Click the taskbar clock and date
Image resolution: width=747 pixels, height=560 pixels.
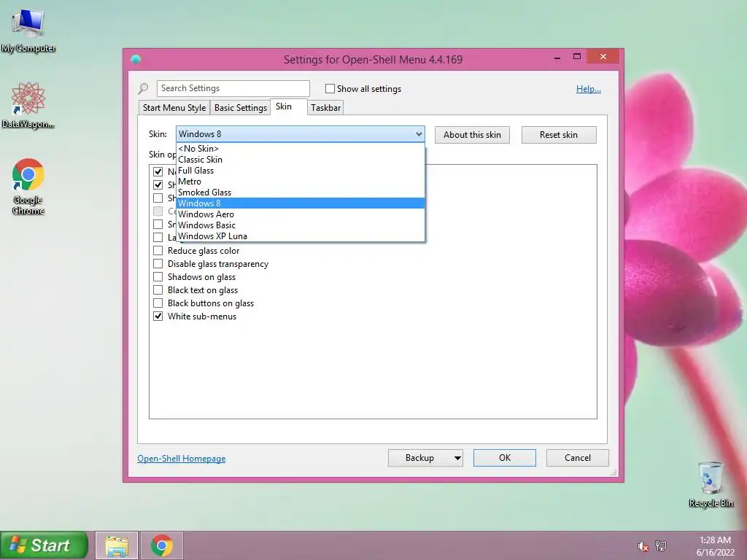715,545
